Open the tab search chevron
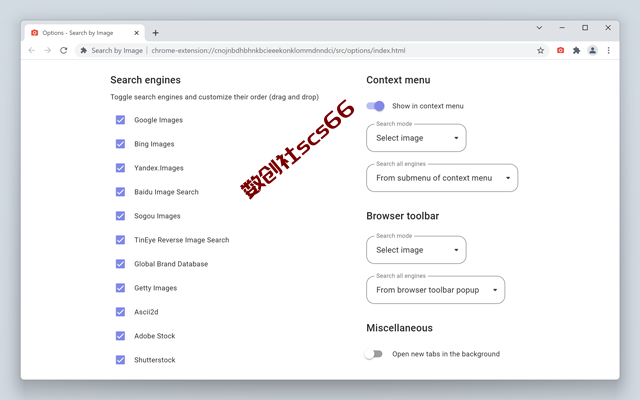The width and height of the screenshot is (640, 400). click(x=539, y=28)
